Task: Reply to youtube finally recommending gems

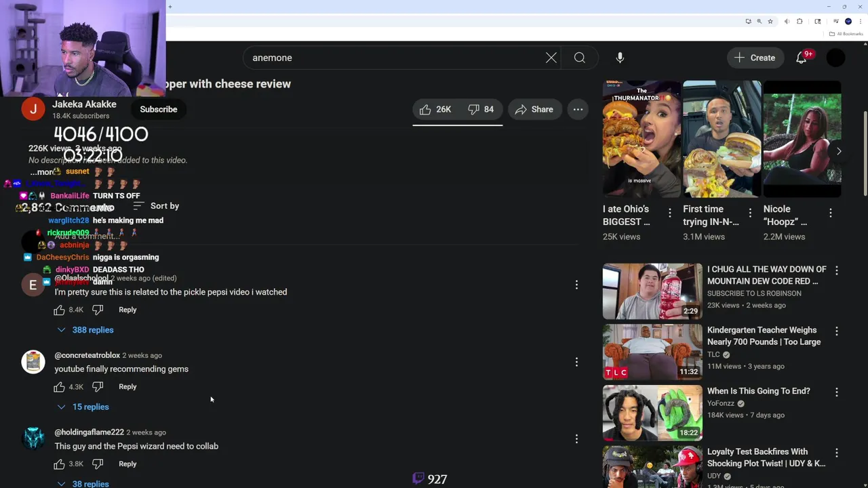Action: pos(127,387)
